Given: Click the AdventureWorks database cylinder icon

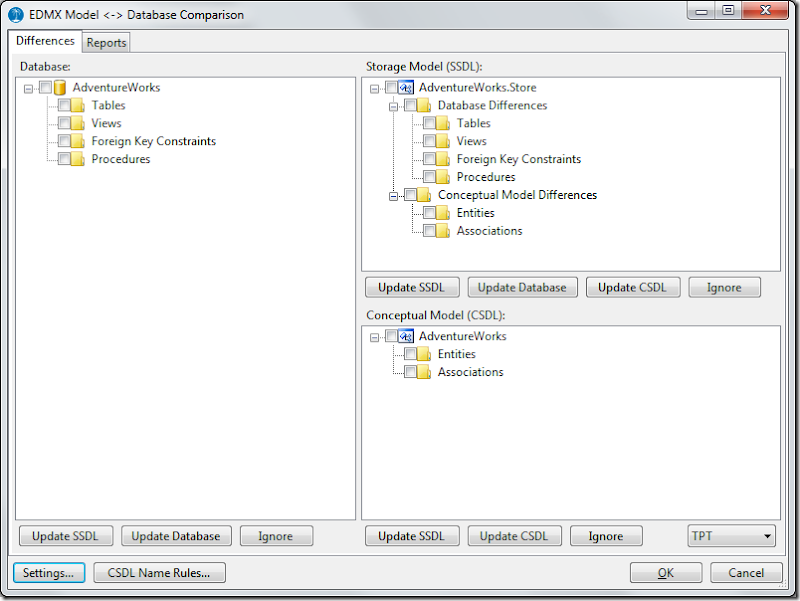Looking at the screenshot, I should point(60,88).
